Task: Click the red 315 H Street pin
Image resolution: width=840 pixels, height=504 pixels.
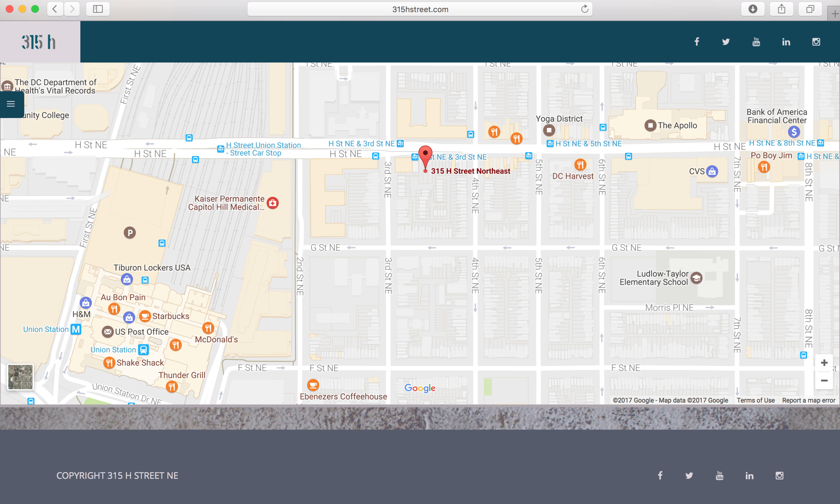Action: pos(425,158)
